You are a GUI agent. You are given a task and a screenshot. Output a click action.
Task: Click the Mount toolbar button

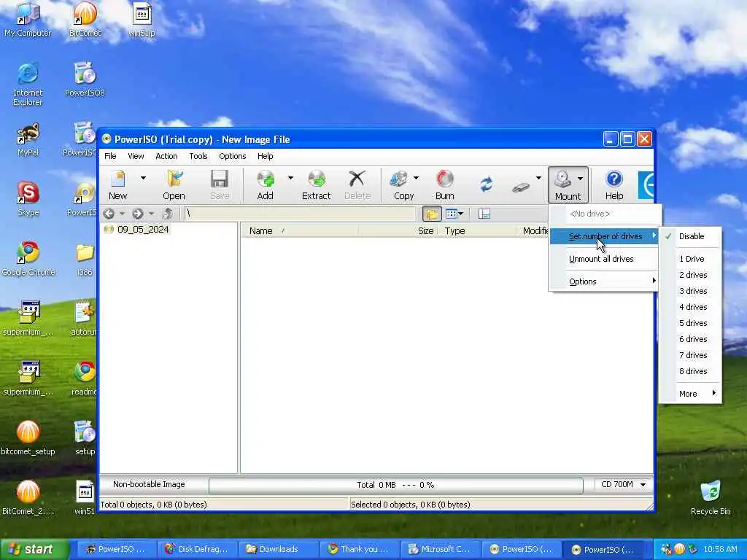click(568, 184)
